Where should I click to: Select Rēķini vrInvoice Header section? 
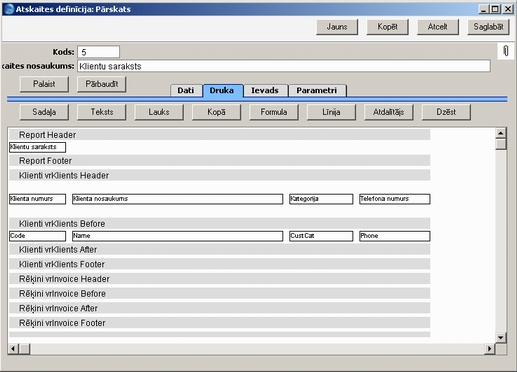tap(220, 279)
